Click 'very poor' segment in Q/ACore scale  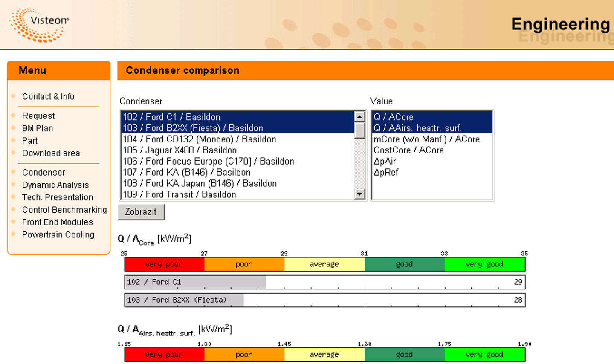pyautogui.click(x=165, y=264)
